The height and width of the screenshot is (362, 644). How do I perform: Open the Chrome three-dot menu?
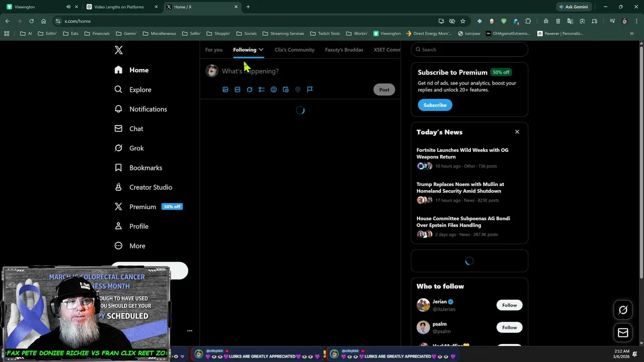coord(636,21)
